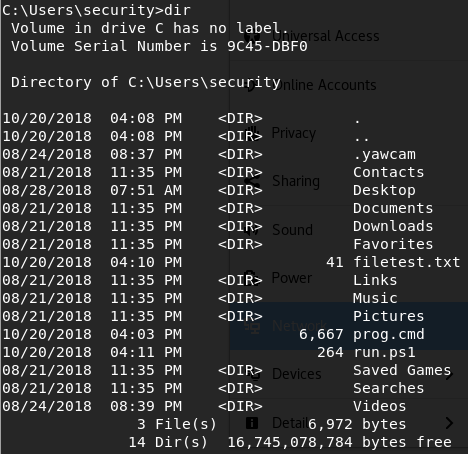Open the Privacy label in Settings sidebar
Image resolution: width=468 pixels, height=454 pixels.
294,133
